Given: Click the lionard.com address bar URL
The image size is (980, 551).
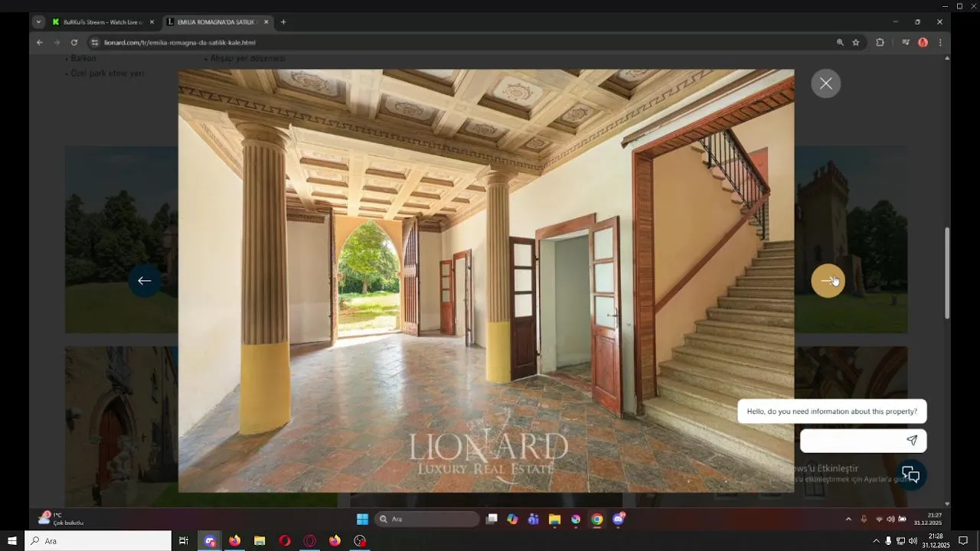Looking at the screenshot, I should 180,43.
